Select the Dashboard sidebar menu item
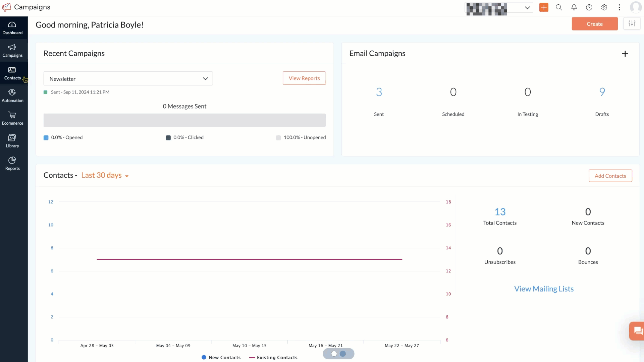The image size is (644, 362). (12, 28)
